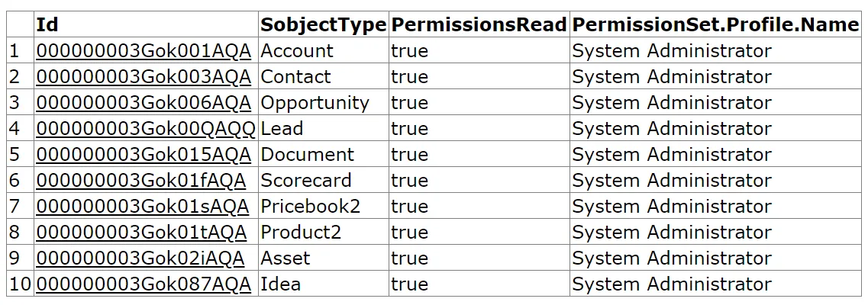
Task: Select the Opportunity SobjectType cell
Action: point(323,103)
